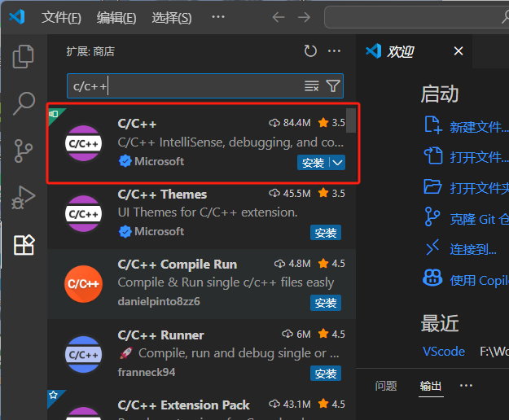The image size is (509, 420).
Task: Click the 打开文件... link
Action: point(479,158)
